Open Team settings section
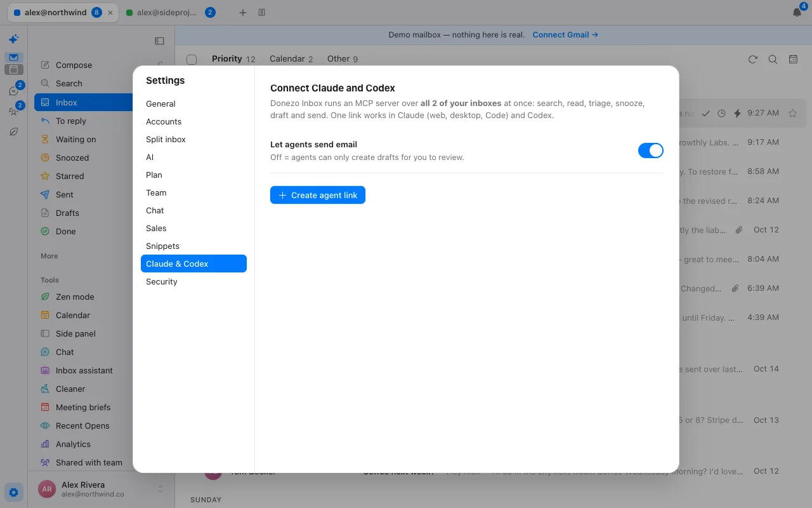The image size is (812, 508). click(x=193, y=192)
